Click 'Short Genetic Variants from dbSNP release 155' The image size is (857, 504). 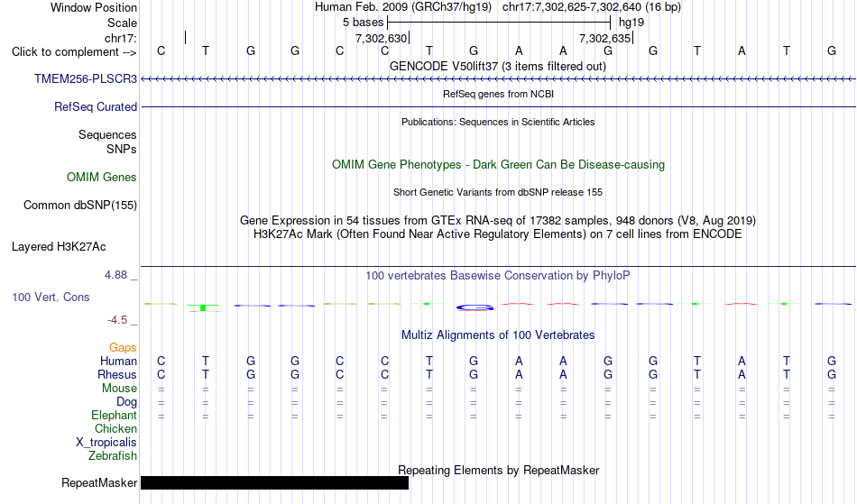(x=497, y=192)
